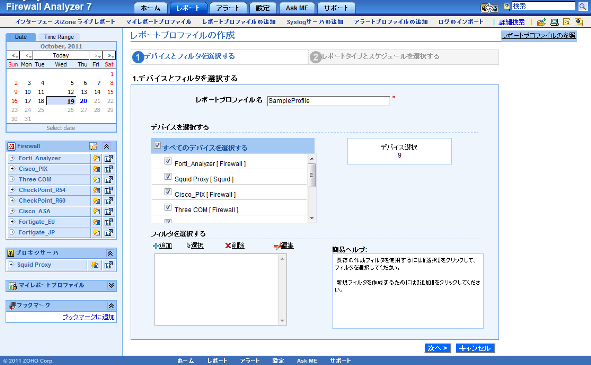Expand the Cisco_PIX device entry

[12, 169]
